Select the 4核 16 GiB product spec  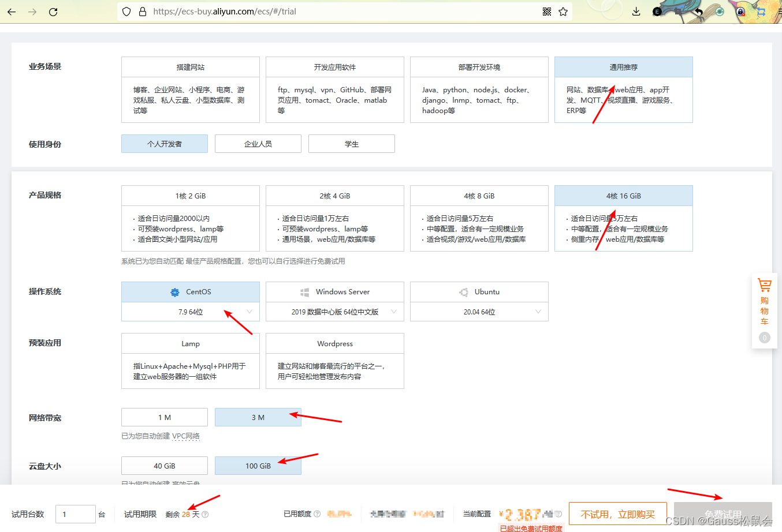[624, 218]
